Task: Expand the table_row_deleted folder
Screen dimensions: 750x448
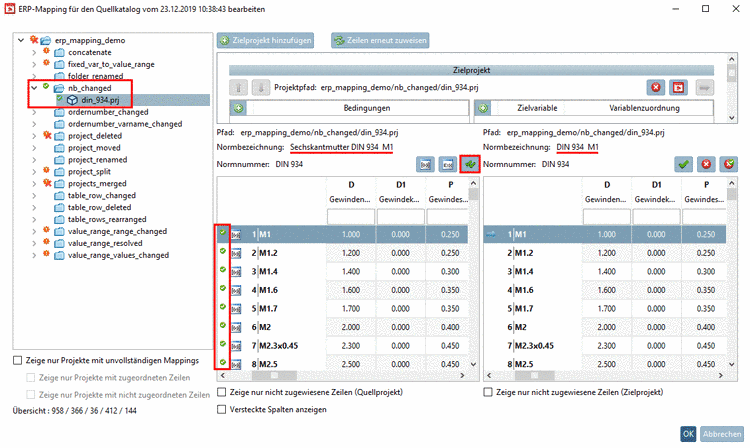Action: click(34, 208)
